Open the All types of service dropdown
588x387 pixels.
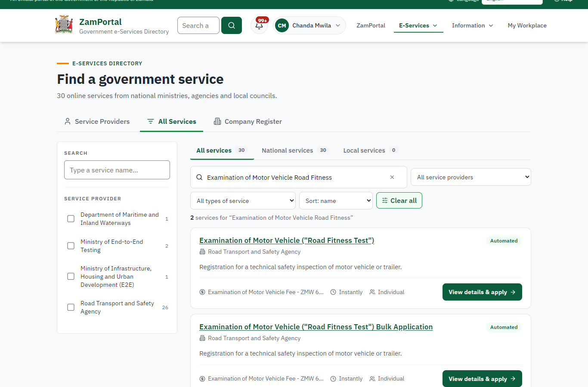243,201
